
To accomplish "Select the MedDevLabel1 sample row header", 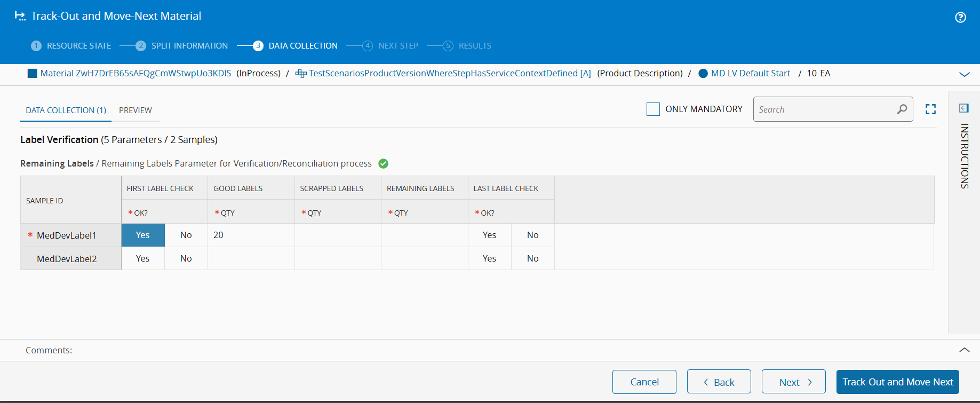I will (x=71, y=235).
